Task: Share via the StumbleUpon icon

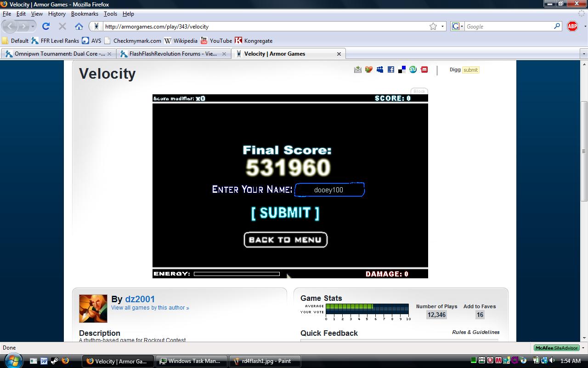Action: (413, 69)
